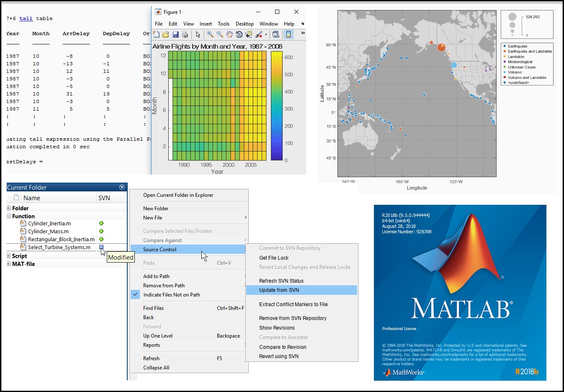Open the brush color dropdown arrow
The height and width of the screenshot is (392, 564).
click(x=266, y=35)
